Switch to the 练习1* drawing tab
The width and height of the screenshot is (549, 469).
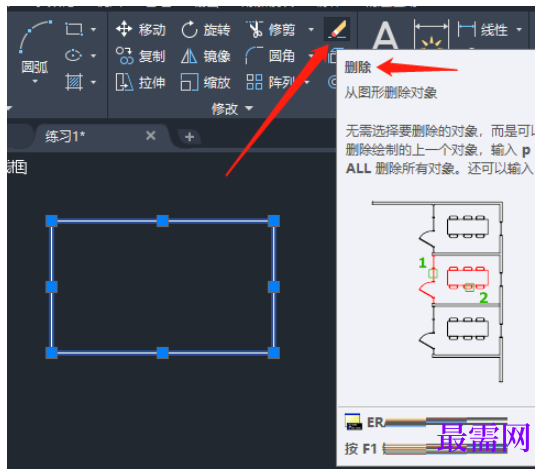(65, 136)
